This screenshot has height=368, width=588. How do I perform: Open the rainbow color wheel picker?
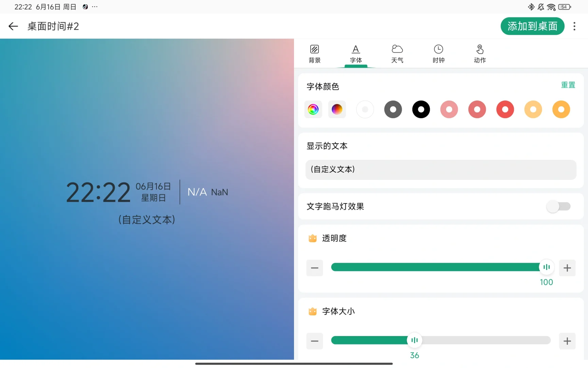coord(313,109)
